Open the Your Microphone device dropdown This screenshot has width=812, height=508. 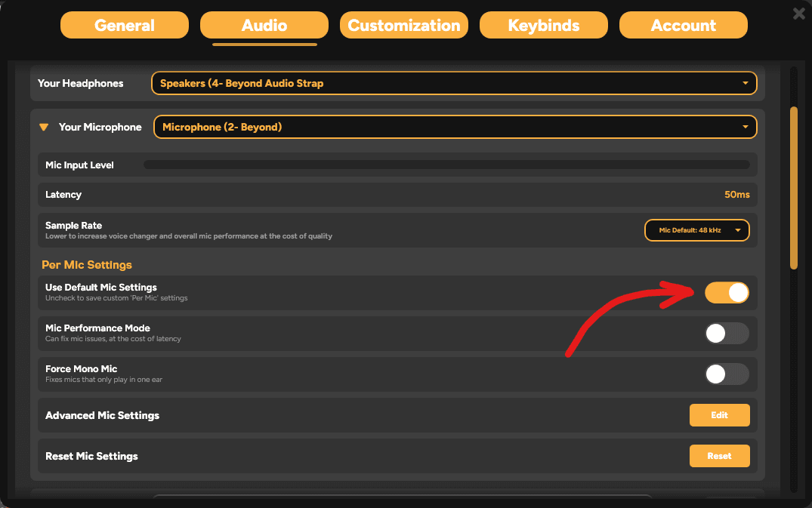(x=454, y=127)
